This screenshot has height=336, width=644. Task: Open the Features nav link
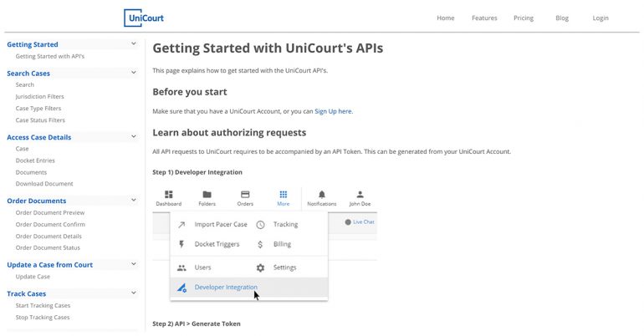pos(484,18)
